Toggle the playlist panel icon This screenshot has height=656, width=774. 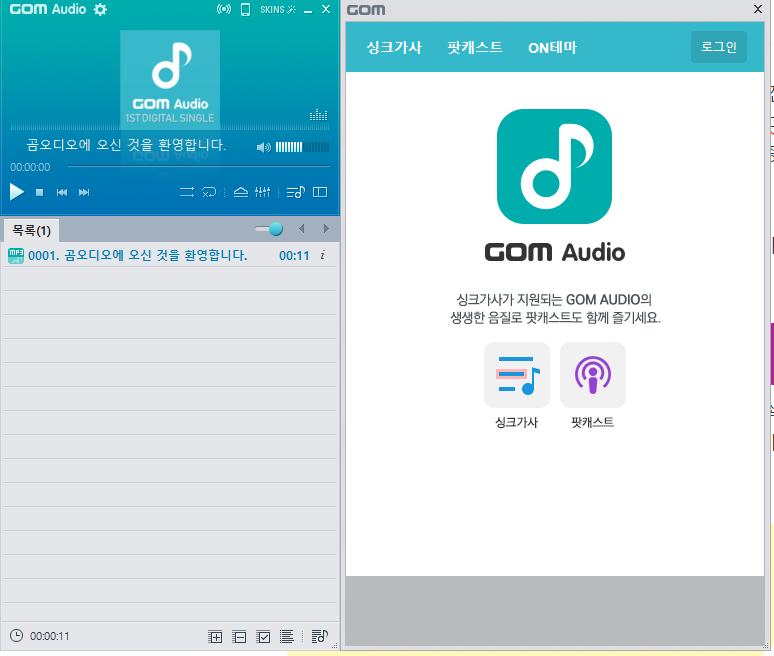[296, 192]
